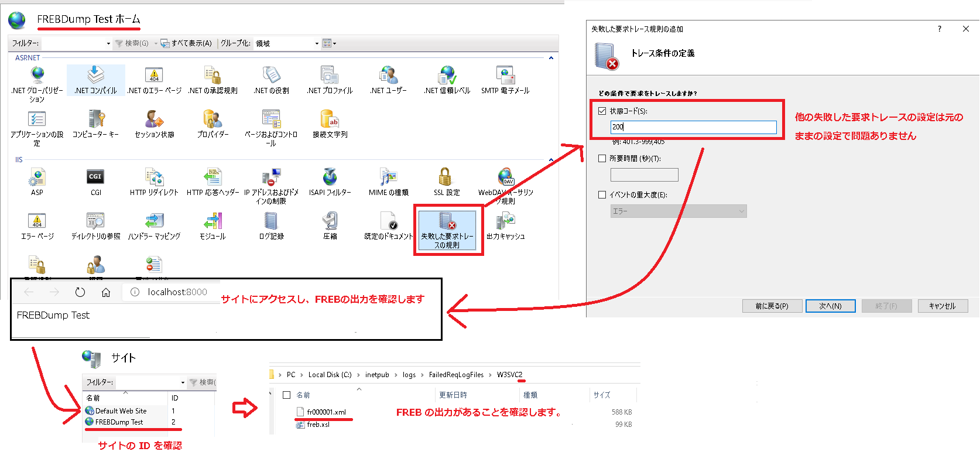Enable the イベントの重大度 checkbox
This screenshot has height=455, width=980.
(602, 195)
